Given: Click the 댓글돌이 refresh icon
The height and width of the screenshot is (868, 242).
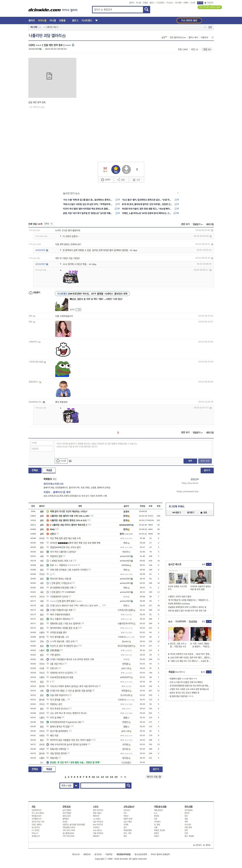Looking at the screenshot, I should pos(31,292).
